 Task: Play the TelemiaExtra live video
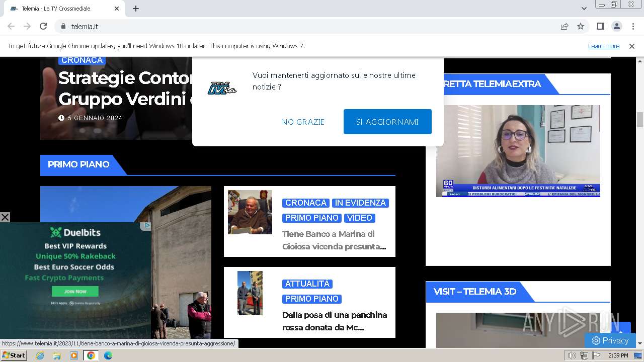pyautogui.click(x=518, y=151)
